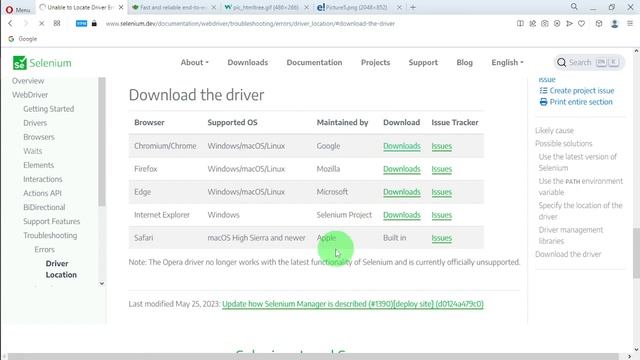The width and height of the screenshot is (640, 360).
Task: Open Waits in sidebar
Action: (33, 151)
